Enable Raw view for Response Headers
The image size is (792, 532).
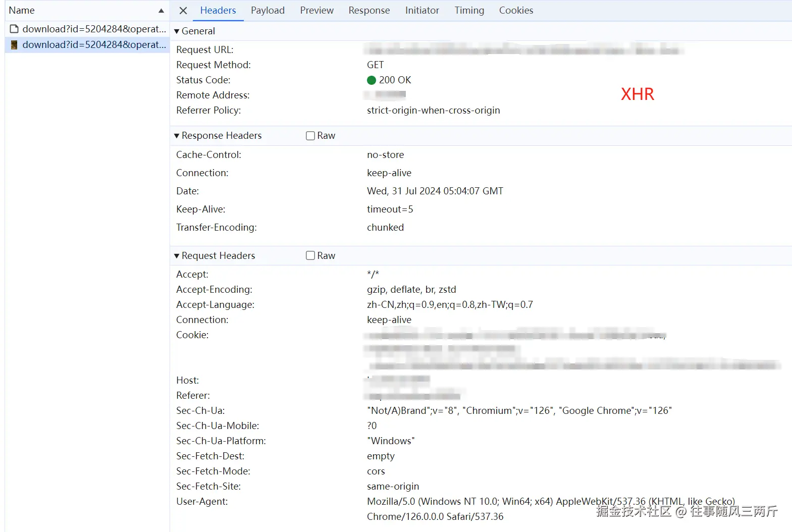pos(310,136)
